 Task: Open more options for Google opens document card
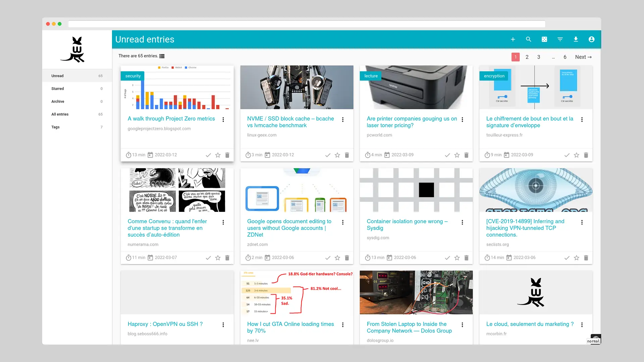coord(343,222)
